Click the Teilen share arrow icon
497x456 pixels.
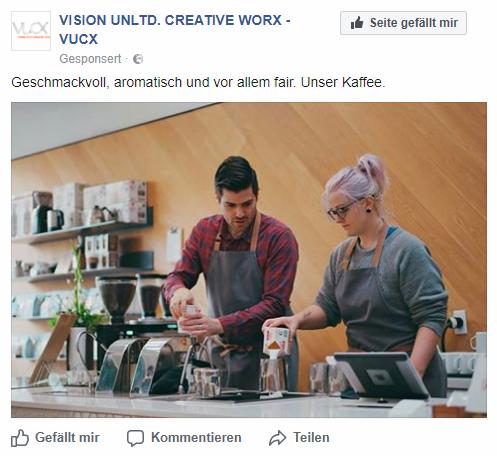coord(277,438)
